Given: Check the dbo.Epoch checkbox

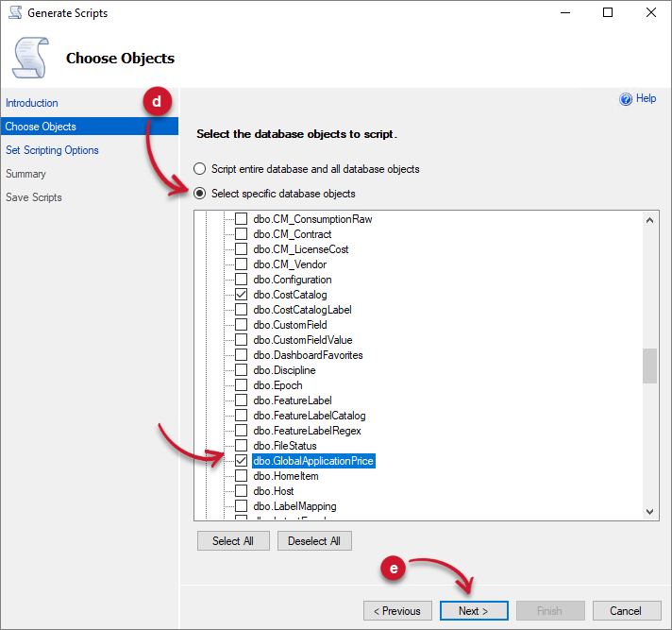Looking at the screenshot, I should (242, 385).
